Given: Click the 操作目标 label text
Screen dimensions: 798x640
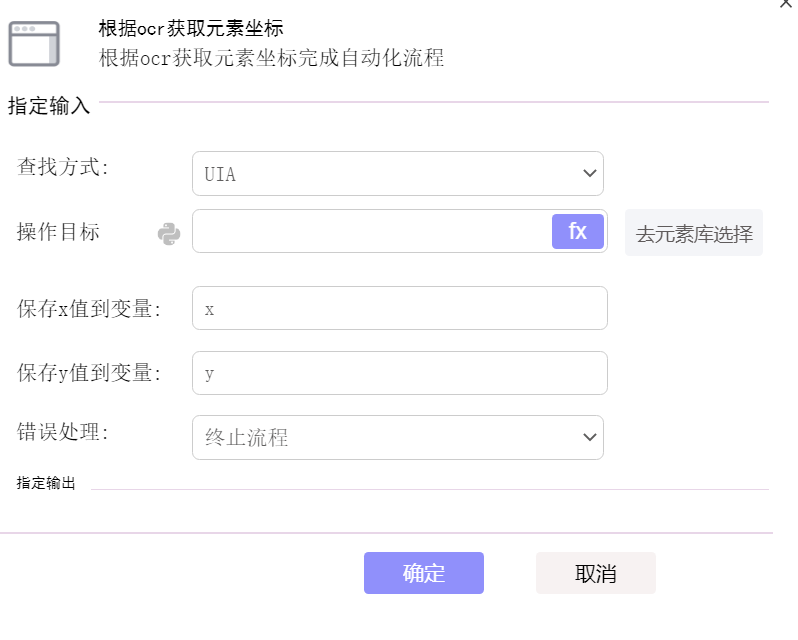Looking at the screenshot, I should tap(58, 232).
